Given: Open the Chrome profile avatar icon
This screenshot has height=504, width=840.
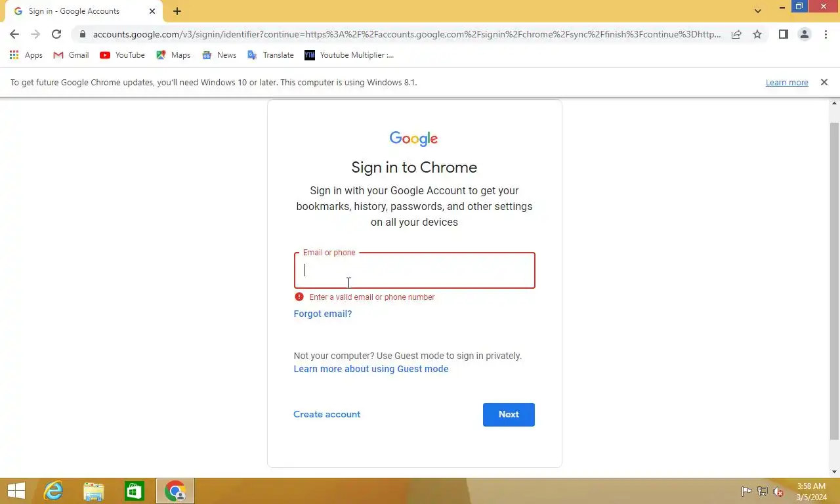Looking at the screenshot, I should [805, 34].
